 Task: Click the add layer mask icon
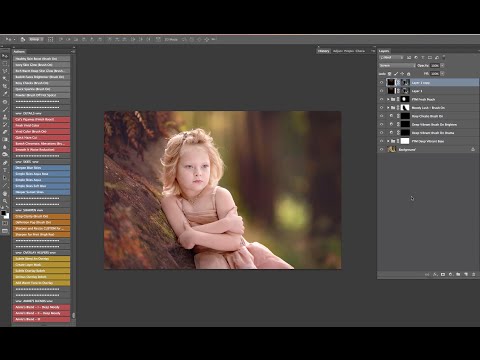[443, 274]
